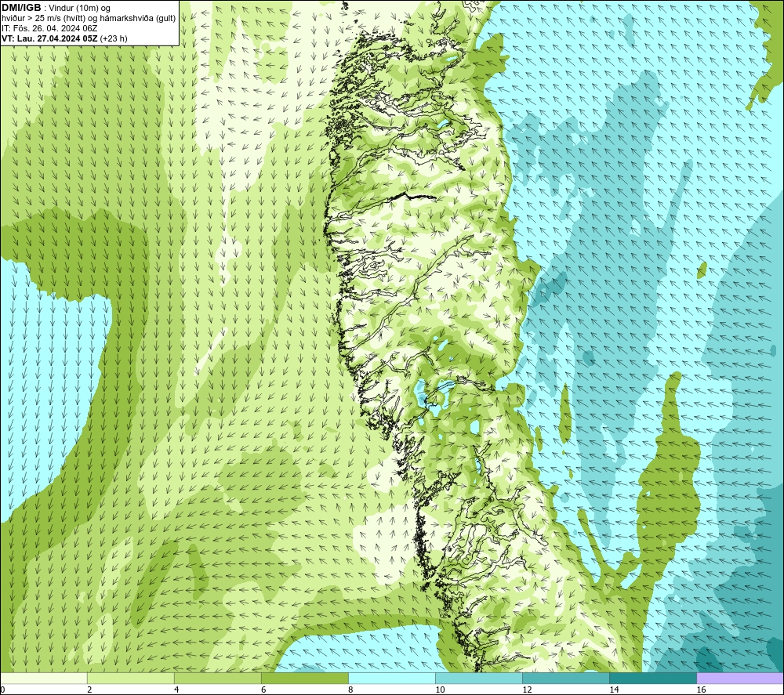This screenshot has width=784, height=695.
Task: Click the '10' label on the wind scale
Action: 440,690
